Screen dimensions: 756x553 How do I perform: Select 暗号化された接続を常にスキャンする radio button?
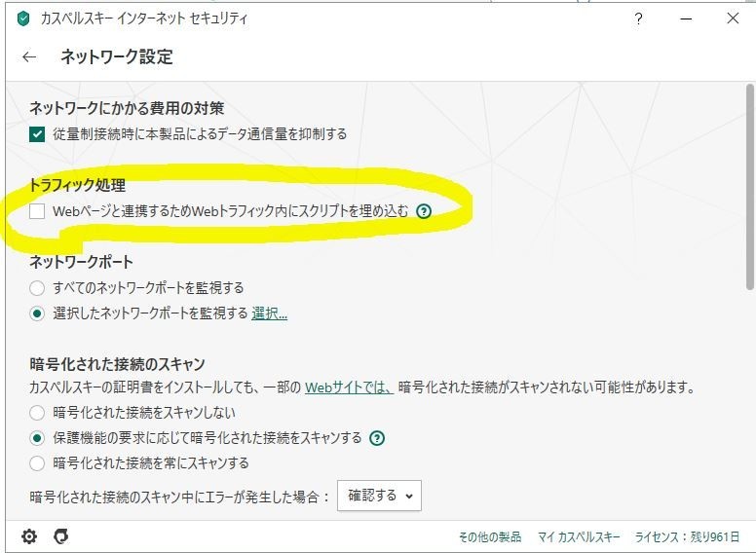tap(37, 463)
